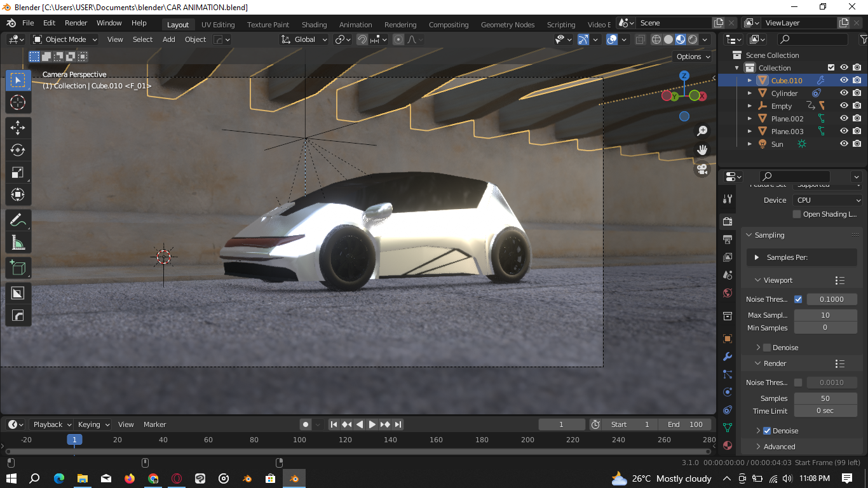Select the Annotate tool
Screen dimensions: 868x488
[18, 220]
